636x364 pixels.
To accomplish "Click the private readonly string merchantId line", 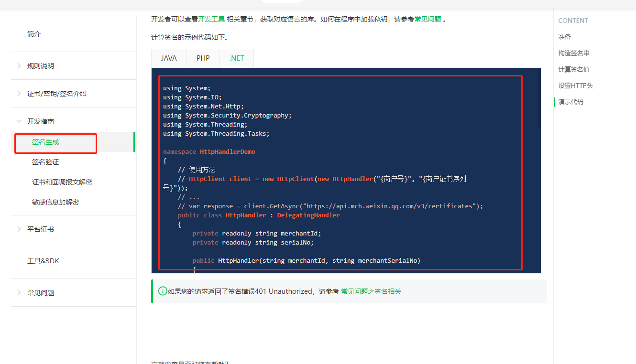I will pos(257,233).
